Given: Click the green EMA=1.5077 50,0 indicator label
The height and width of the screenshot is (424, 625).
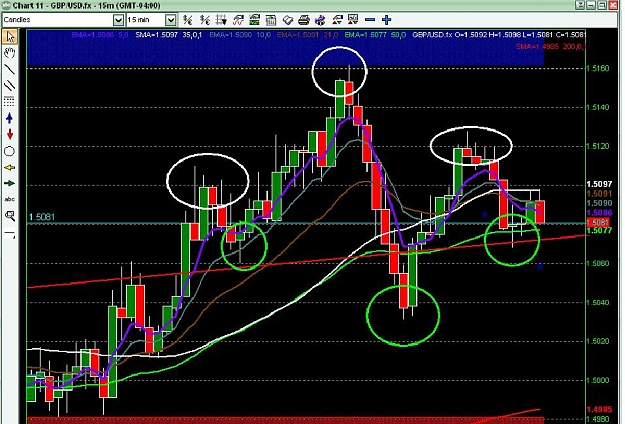Looking at the screenshot, I should point(375,35).
